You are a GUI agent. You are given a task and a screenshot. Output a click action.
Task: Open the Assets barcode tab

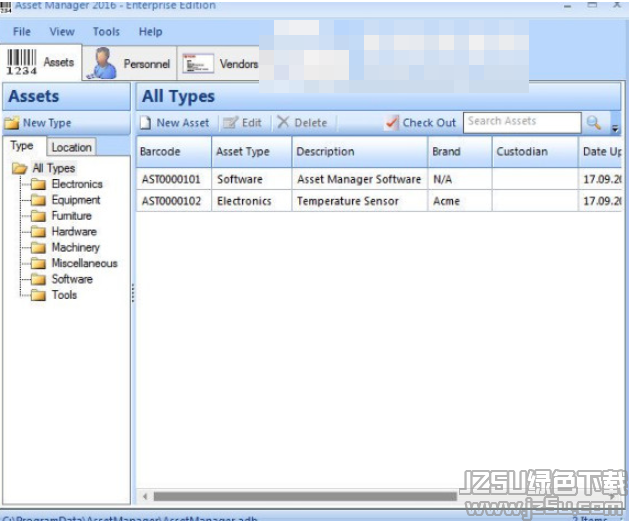point(41,63)
